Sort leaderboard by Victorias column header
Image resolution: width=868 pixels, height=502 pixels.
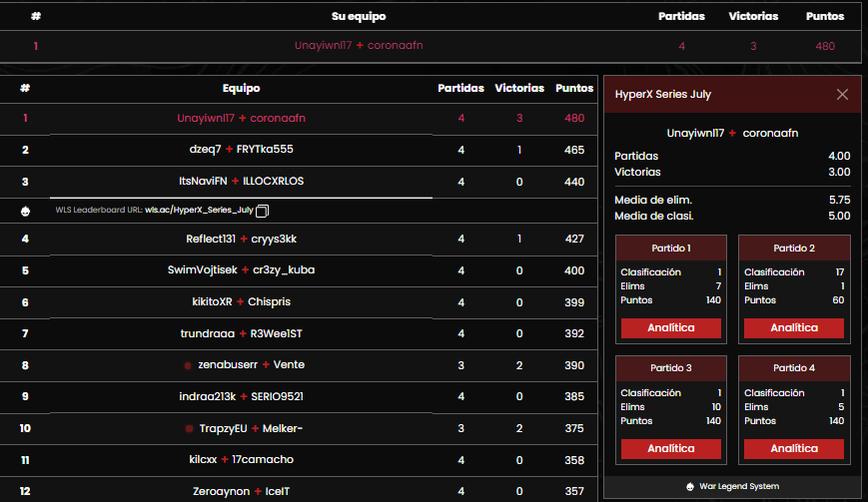[519, 89]
